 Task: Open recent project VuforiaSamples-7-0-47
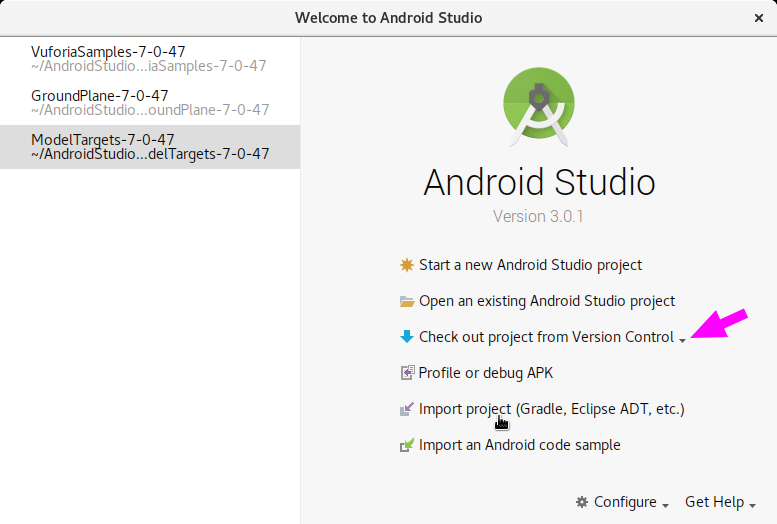coord(150,58)
